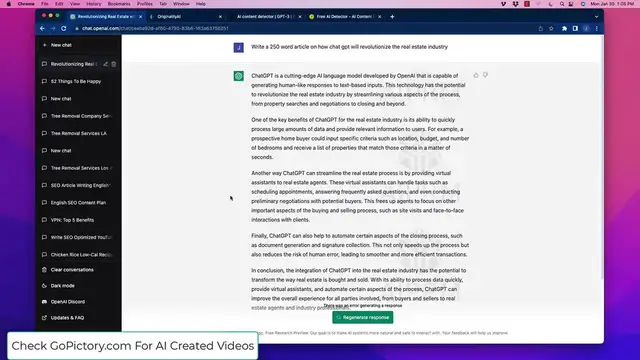Click the plus icon next to New chat

click(44, 45)
